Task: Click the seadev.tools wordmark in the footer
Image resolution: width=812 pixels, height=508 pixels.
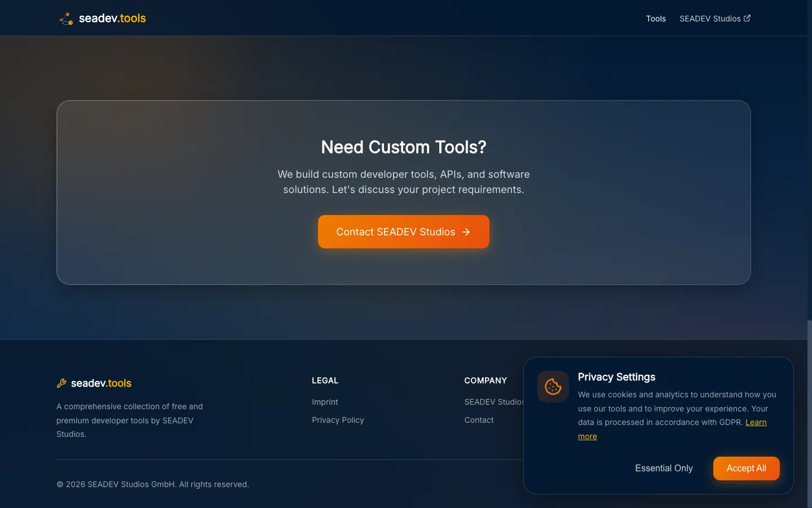Action: point(101,383)
